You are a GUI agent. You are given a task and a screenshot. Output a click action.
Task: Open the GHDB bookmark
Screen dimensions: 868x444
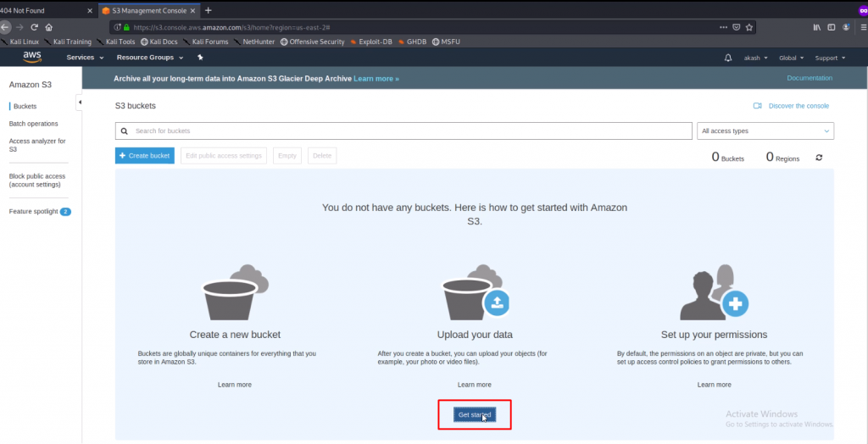[413, 42]
